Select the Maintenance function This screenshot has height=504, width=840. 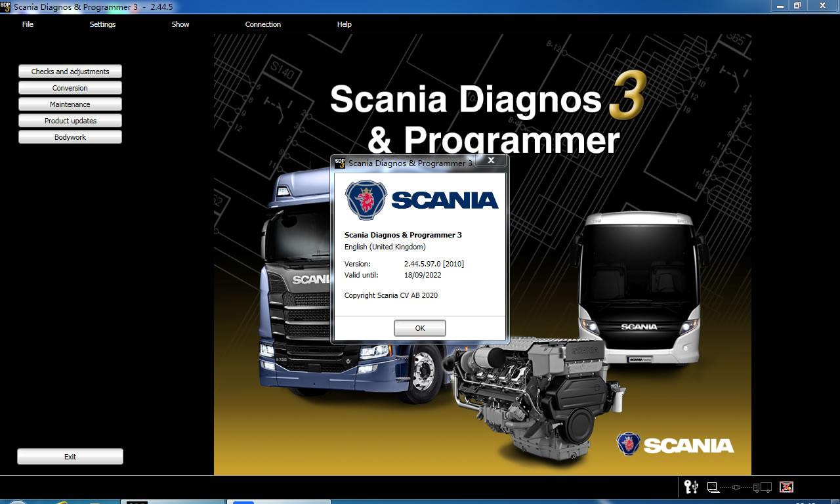[70, 104]
